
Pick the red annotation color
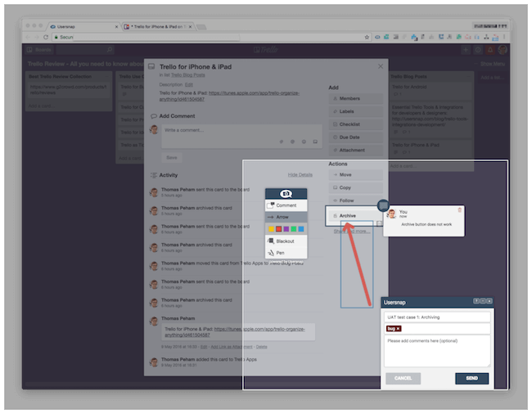278,229
